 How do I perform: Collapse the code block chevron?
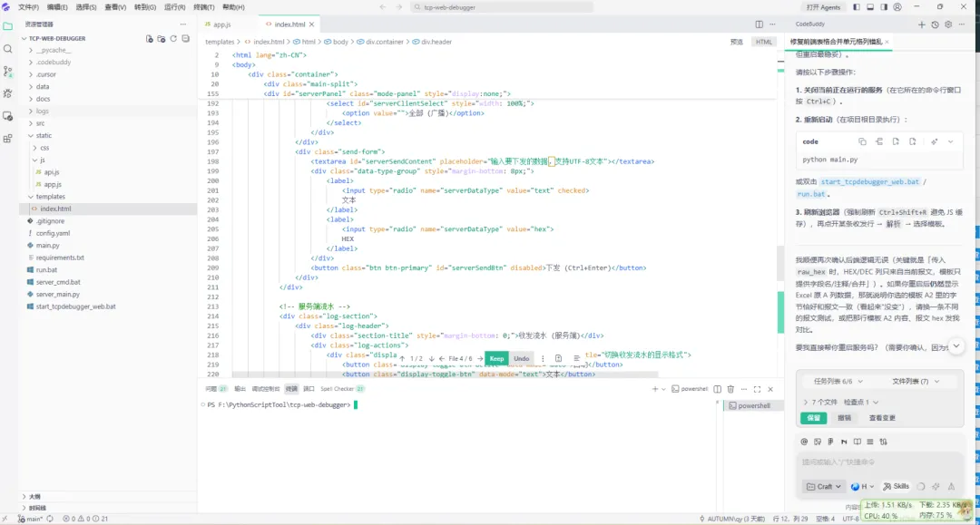point(951,141)
